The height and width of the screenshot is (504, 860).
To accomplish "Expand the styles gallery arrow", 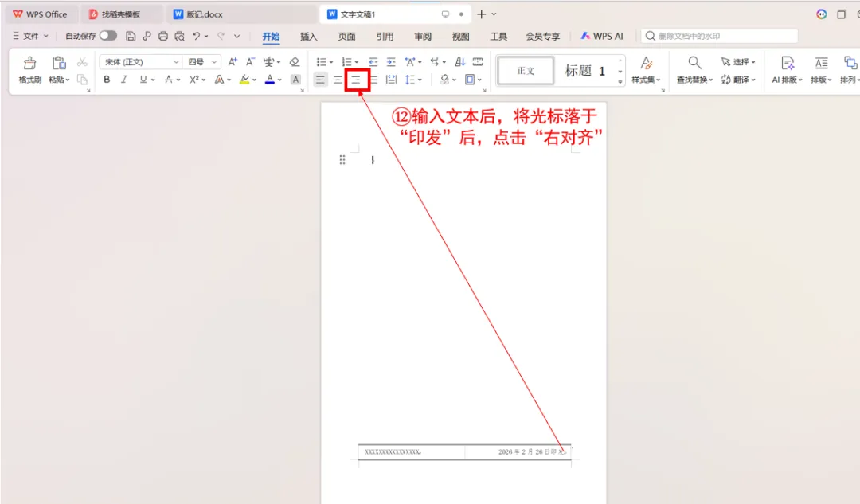I will coord(620,81).
